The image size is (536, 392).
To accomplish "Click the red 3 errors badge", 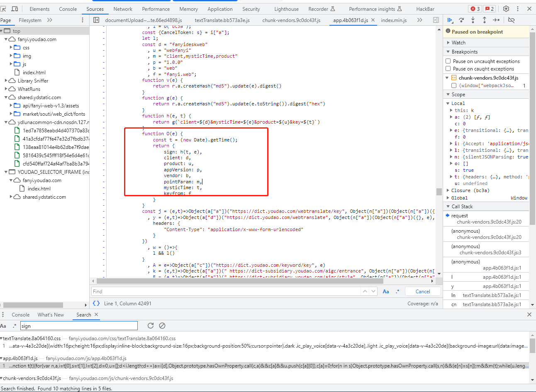I will [x=475, y=9].
